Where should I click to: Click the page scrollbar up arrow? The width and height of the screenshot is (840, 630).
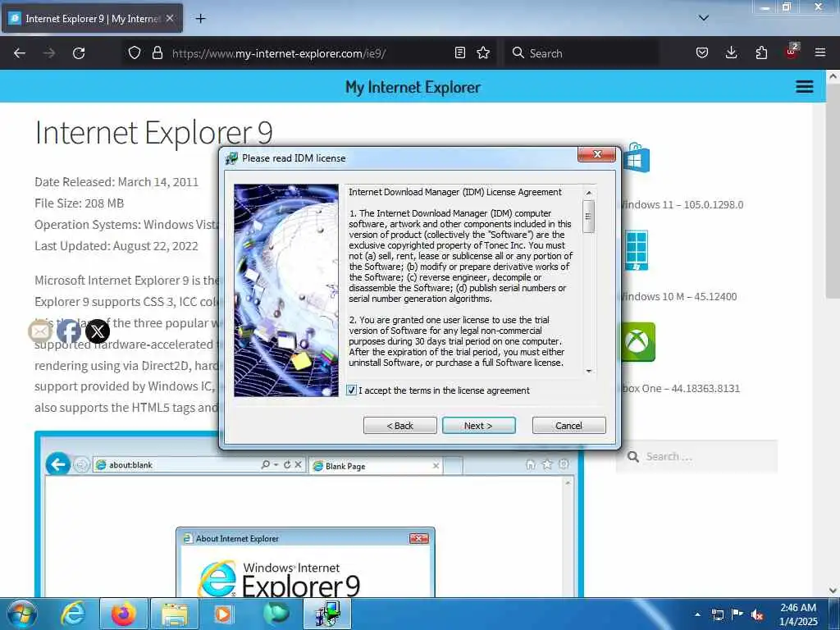tap(833, 76)
